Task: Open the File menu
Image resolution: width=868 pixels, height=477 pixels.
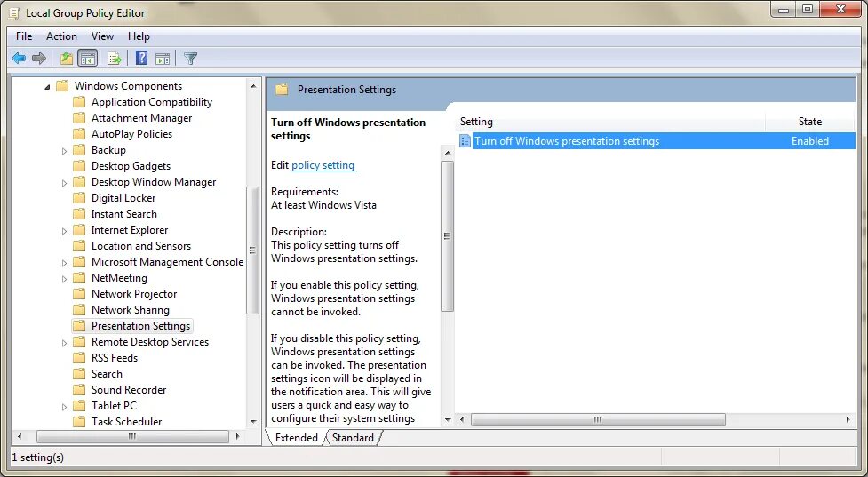Action: (x=24, y=36)
